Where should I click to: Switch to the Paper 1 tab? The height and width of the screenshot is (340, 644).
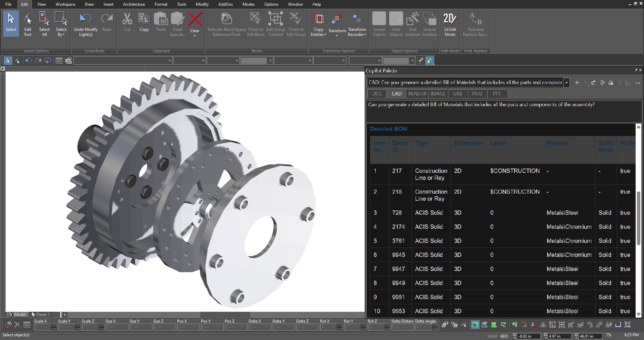pyautogui.click(x=41, y=315)
